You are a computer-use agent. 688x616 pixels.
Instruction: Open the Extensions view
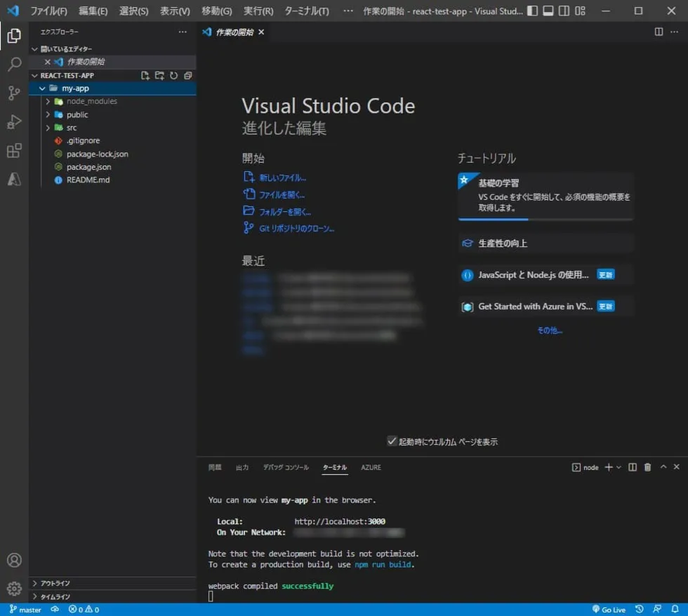pos(14,151)
